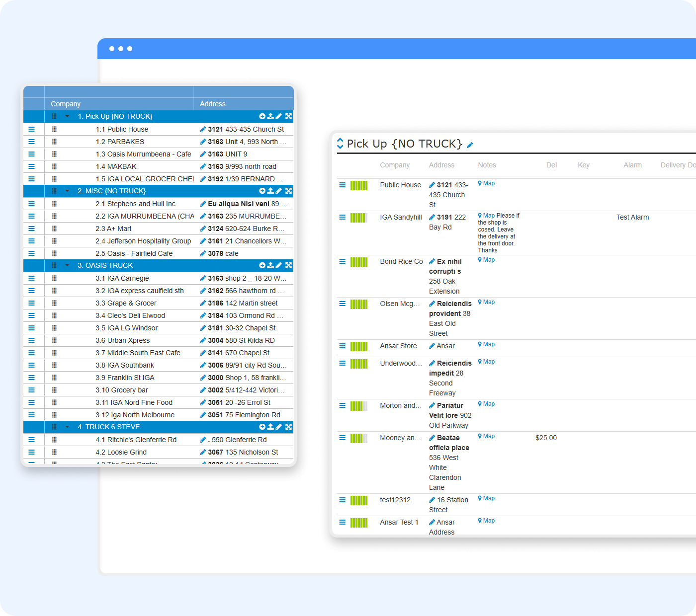Click the upload icon in Pick Up {NO TRUCK} group header
Image resolution: width=696 pixels, height=616 pixels.
point(270,116)
